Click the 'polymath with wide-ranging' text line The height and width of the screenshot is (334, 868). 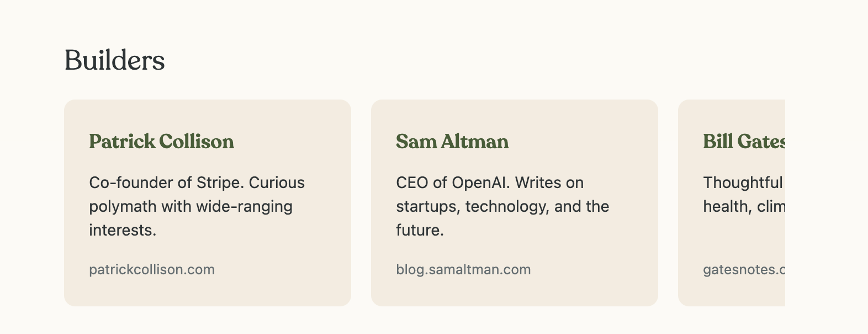pyautogui.click(x=190, y=207)
